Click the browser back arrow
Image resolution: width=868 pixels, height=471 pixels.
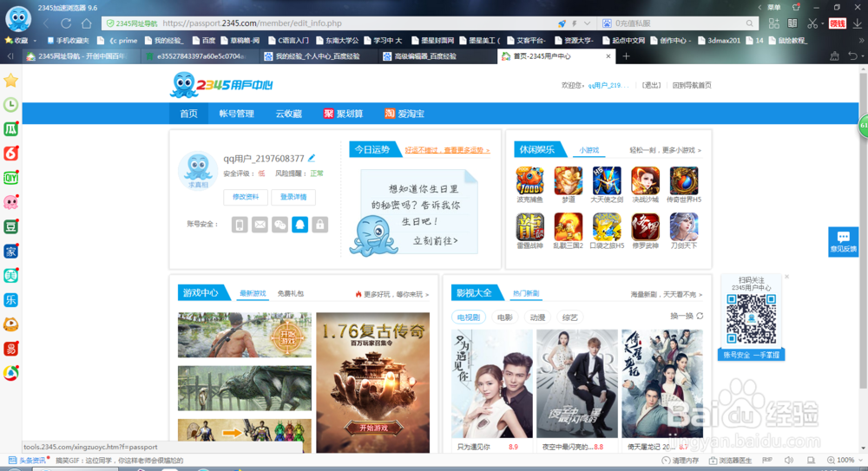coord(47,23)
